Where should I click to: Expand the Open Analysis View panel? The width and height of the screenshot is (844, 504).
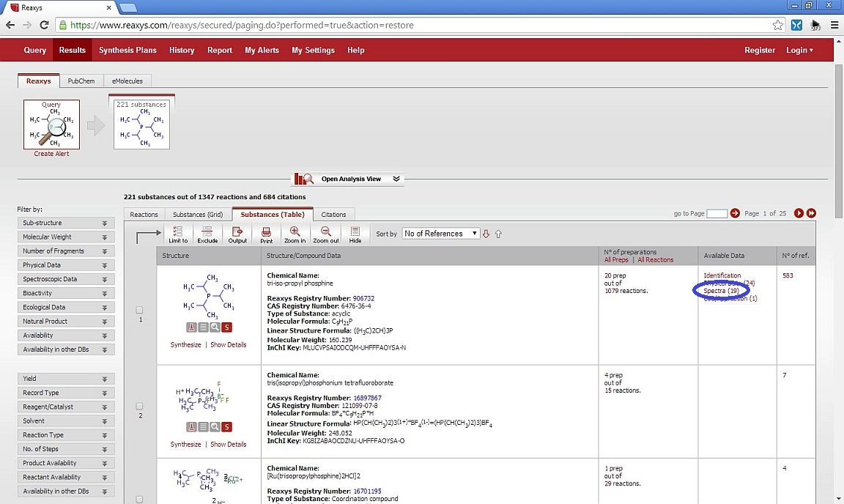347,179
